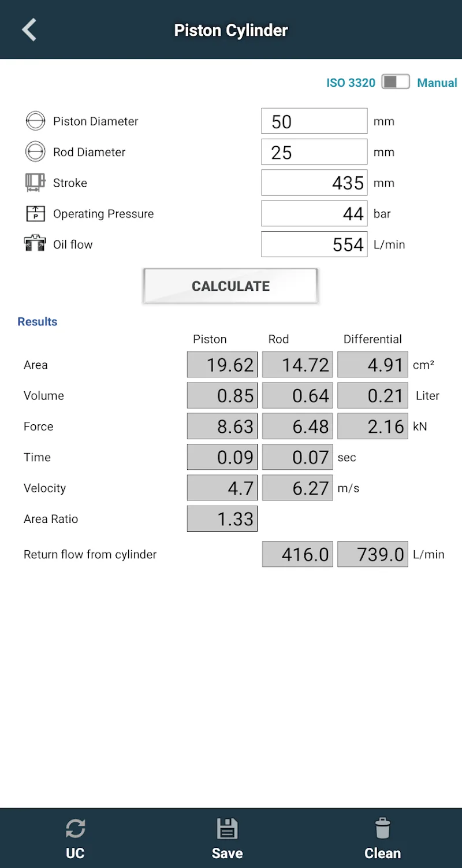Open the Rod Diameter value selector
The width and height of the screenshot is (462, 868).
point(314,152)
